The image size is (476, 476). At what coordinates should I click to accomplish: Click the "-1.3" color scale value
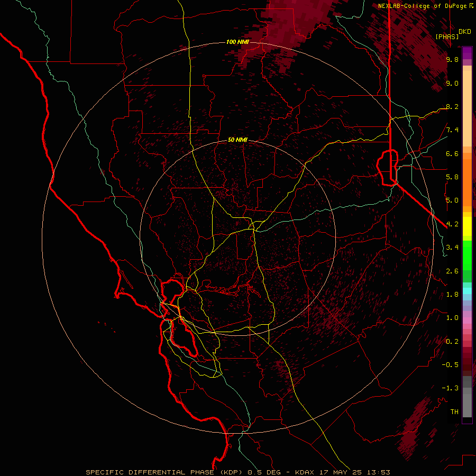tap(450, 388)
